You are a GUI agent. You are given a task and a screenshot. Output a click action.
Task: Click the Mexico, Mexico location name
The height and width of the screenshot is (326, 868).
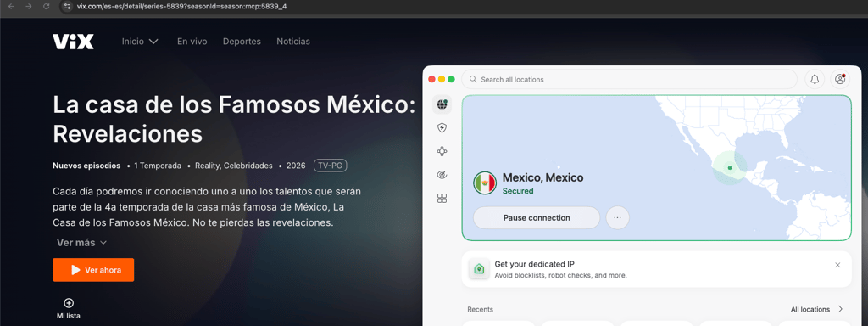tap(542, 178)
